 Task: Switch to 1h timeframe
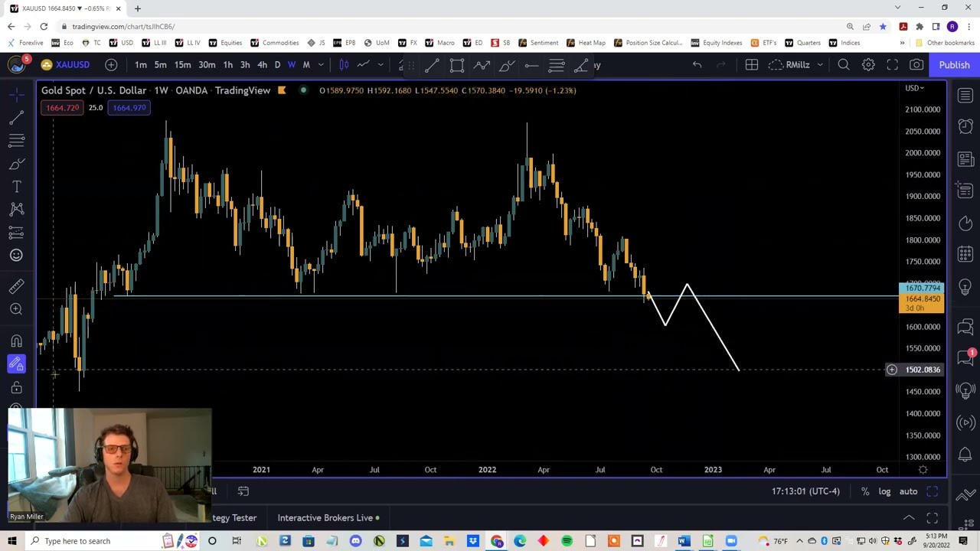coord(227,65)
